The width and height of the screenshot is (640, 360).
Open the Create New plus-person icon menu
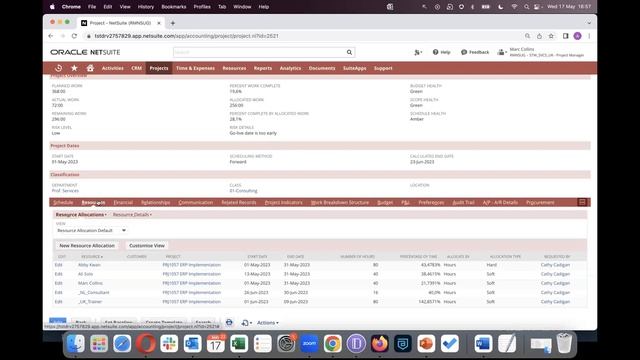(418, 52)
